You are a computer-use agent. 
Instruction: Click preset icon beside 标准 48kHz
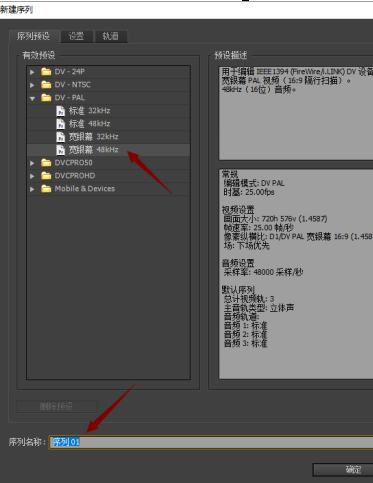pyautogui.click(x=60, y=124)
